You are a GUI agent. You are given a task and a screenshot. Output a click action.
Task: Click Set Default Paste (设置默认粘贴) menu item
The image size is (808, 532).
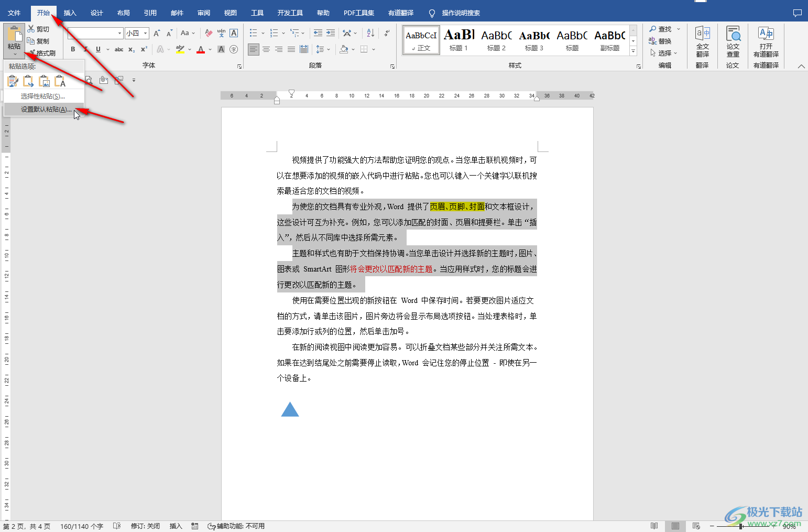pyautogui.click(x=44, y=110)
